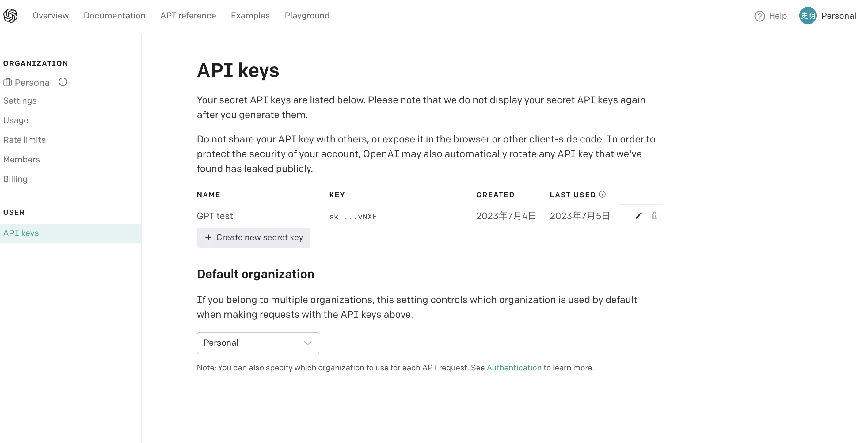Screen dimensions: 868x443
Task: Click the key value sk-...vNXE
Action: [x=353, y=216]
